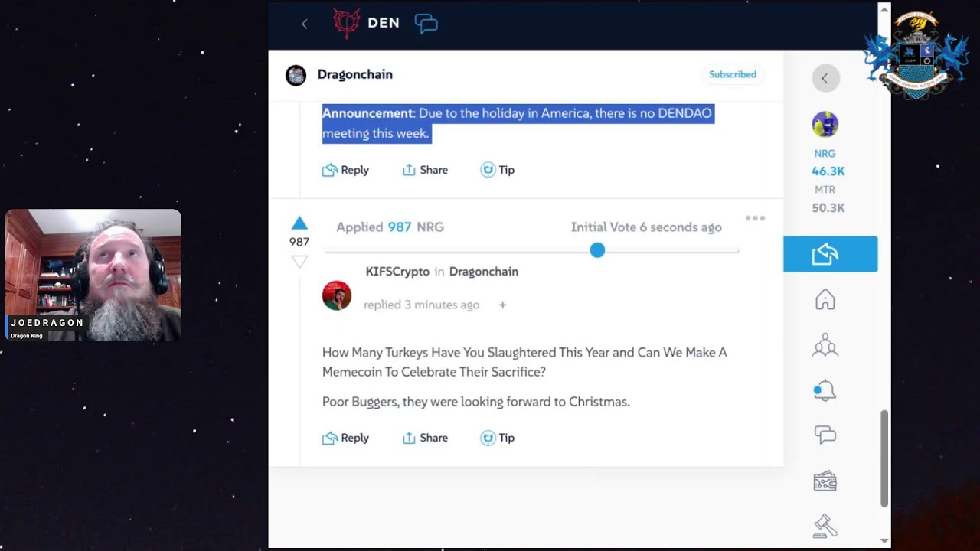Click 'replied 3 minutes ago' timestamp
Viewport: 980px width, 551px height.
coord(421,305)
